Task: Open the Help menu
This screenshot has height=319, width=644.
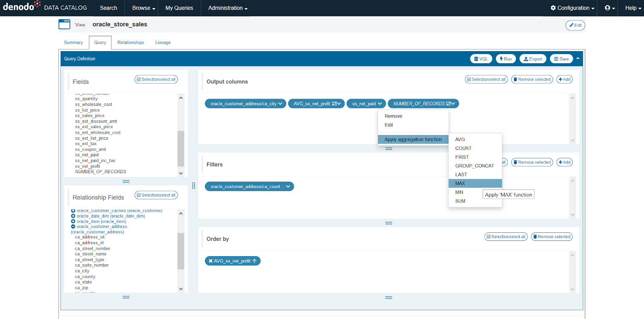Action: point(633,8)
